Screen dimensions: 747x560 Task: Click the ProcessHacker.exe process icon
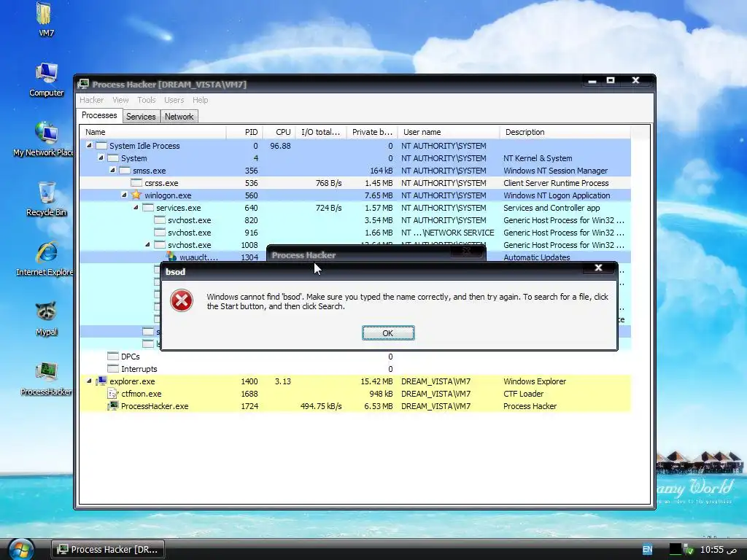coord(113,405)
